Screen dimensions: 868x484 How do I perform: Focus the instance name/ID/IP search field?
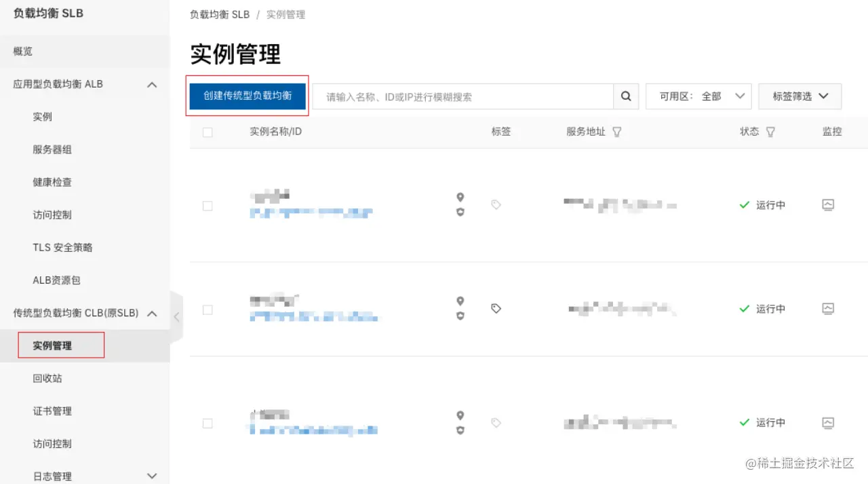click(x=463, y=96)
